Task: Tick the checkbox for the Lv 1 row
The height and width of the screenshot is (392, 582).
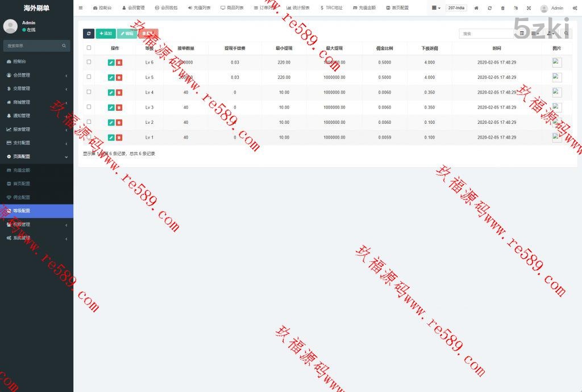Action: 89,137
